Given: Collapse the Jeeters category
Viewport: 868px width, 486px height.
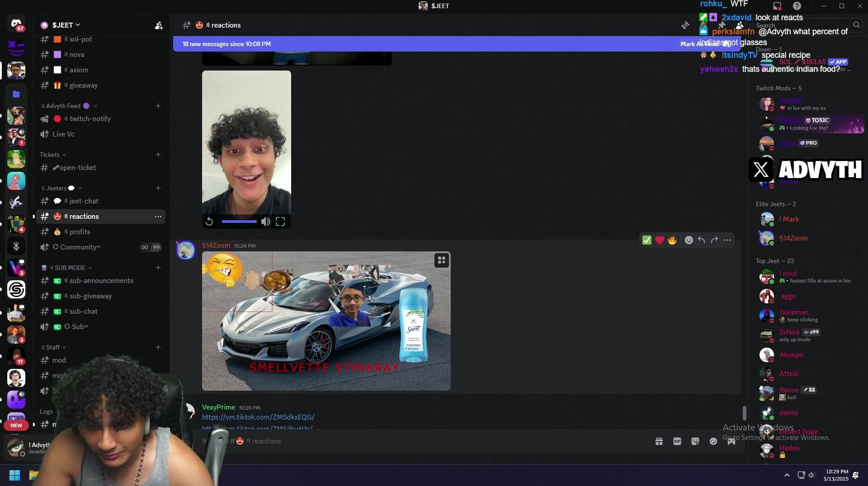Looking at the screenshot, I should click(61, 188).
